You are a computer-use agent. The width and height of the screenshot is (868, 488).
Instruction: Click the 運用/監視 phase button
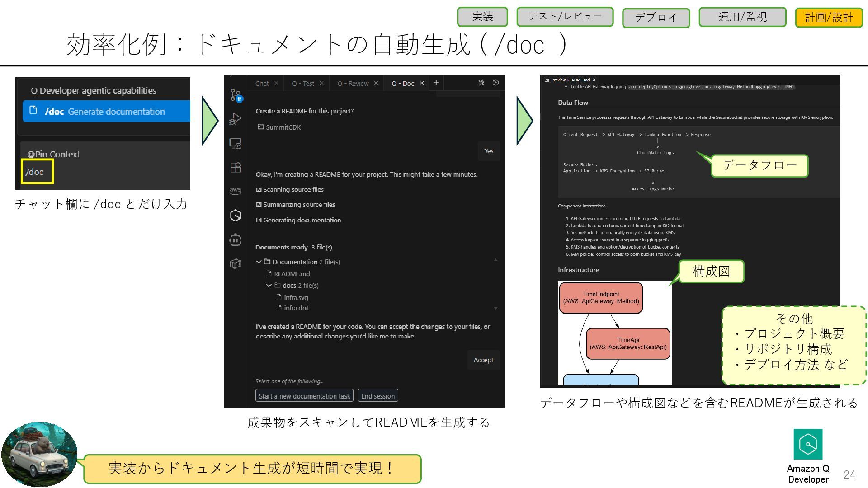[743, 17]
